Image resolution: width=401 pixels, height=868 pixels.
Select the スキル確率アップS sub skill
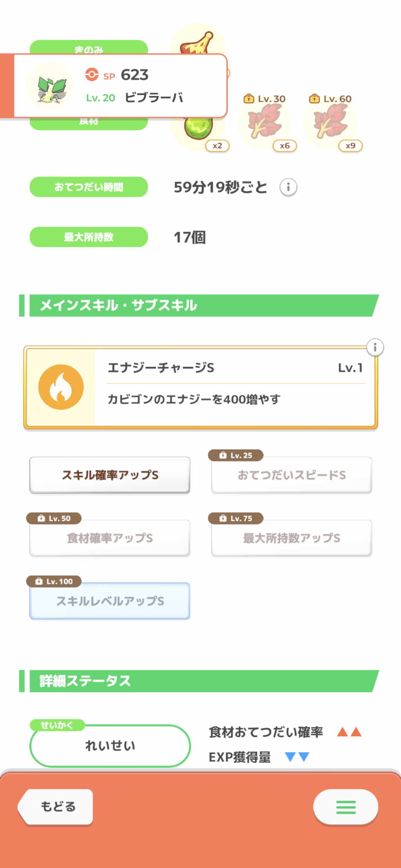click(x=110, y=475)
